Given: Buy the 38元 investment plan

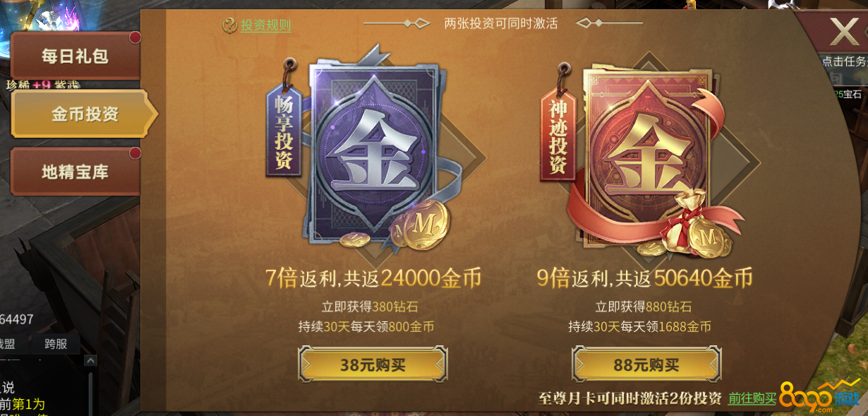Looking at the screenshot, I should coord(373,364).
